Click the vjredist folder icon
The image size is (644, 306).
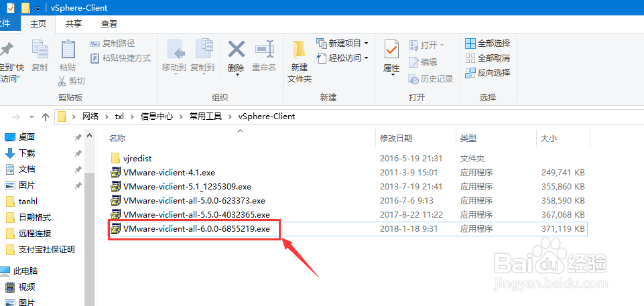[115, 158]
